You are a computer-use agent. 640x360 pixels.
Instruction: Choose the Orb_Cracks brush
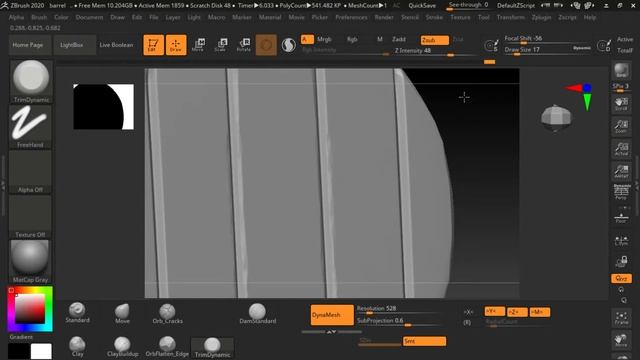pyautogui.click(x=167, y=313)
